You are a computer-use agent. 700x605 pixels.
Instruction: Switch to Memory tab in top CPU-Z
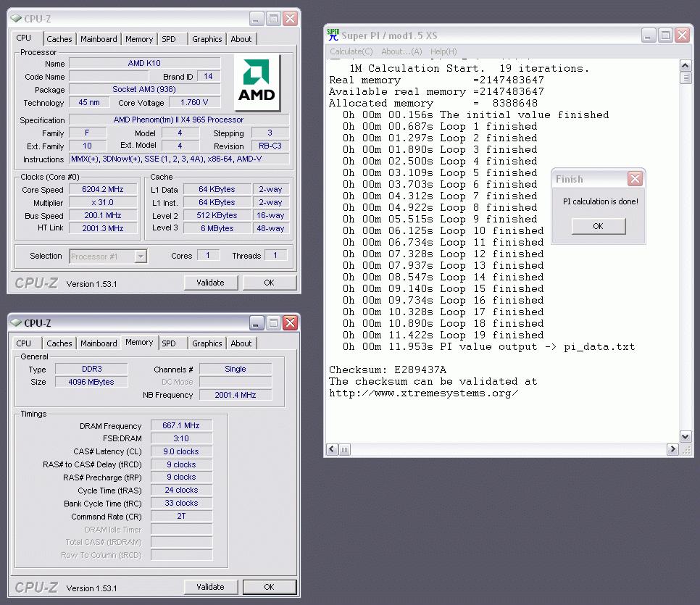tap(139, 39)
